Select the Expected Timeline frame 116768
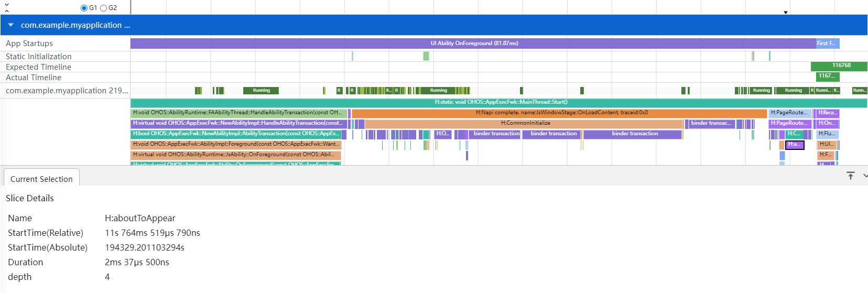868x293 pixels. point(839,66)
